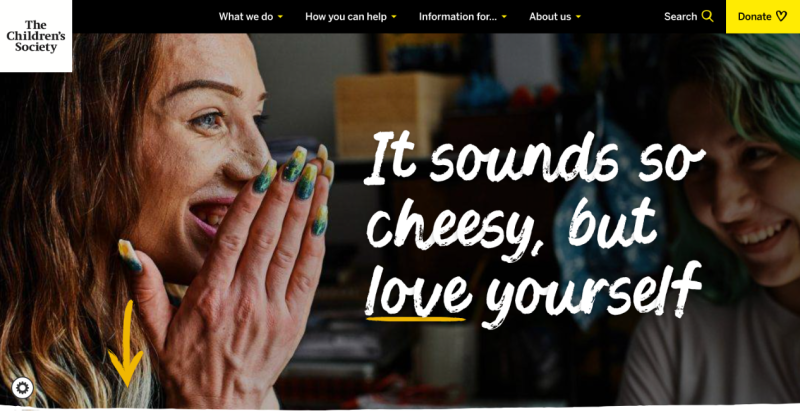Click the search magnifying glass icon
The width and height of the screenshot is (800, 411).
coord(707,16)
